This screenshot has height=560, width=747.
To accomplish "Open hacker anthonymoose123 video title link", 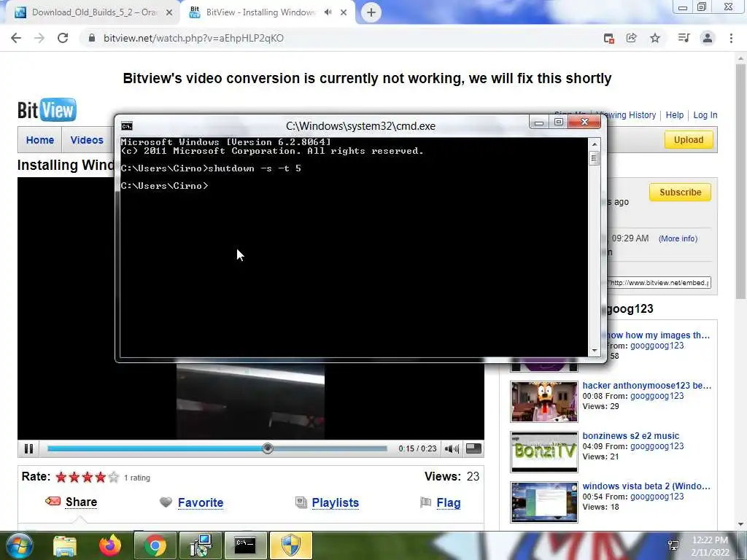I will point(646,385).
